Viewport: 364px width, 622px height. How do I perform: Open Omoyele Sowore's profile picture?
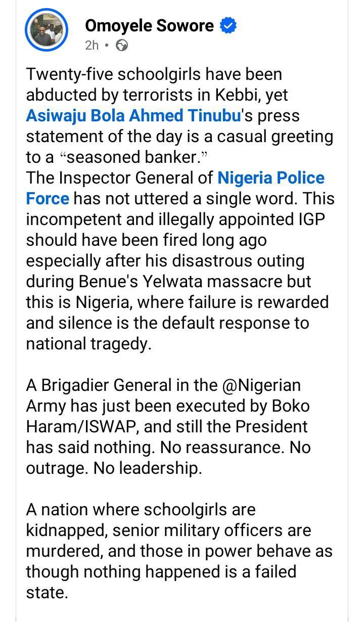[x=47, y=30]
